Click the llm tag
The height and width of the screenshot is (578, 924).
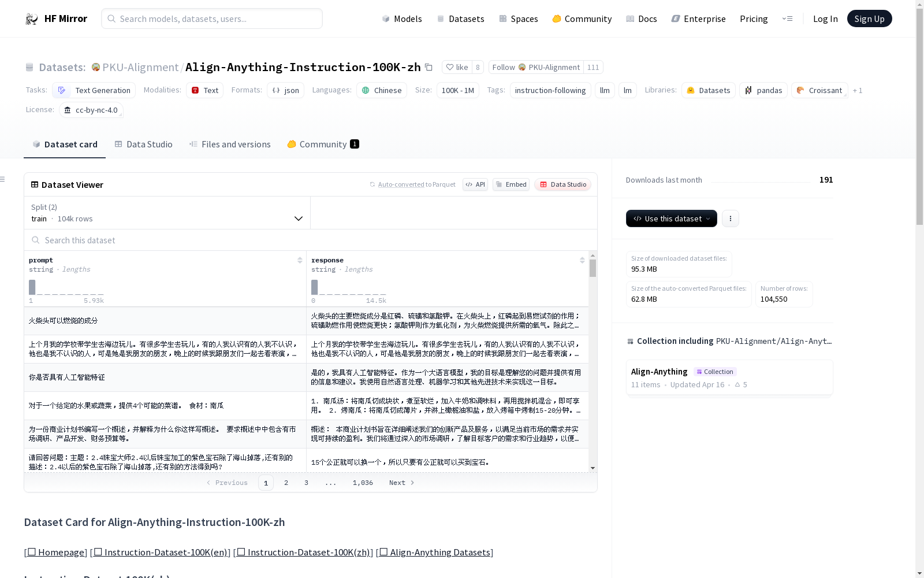pyautogui.click(x=605, y=90)
